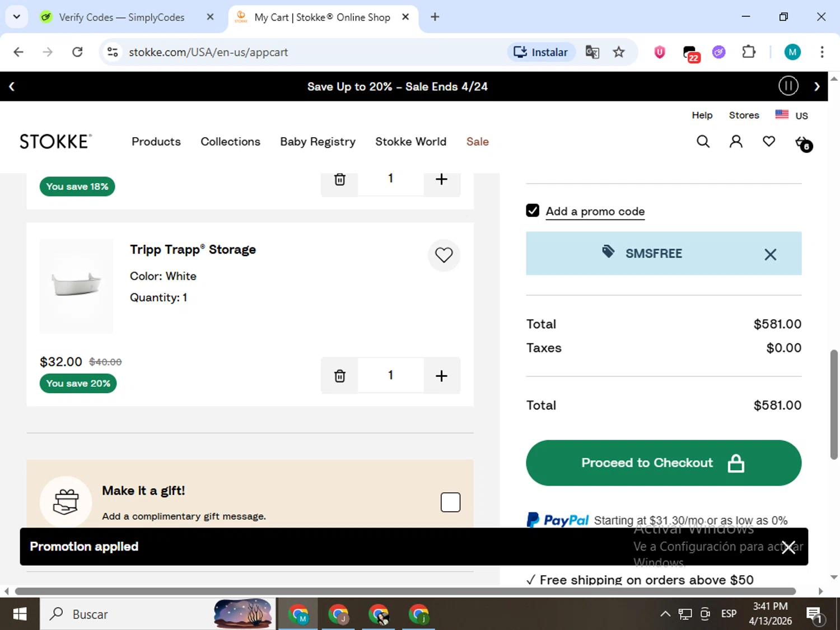The image size is (840, 630).
Task: Open the Help link
Action: point(702,115)
